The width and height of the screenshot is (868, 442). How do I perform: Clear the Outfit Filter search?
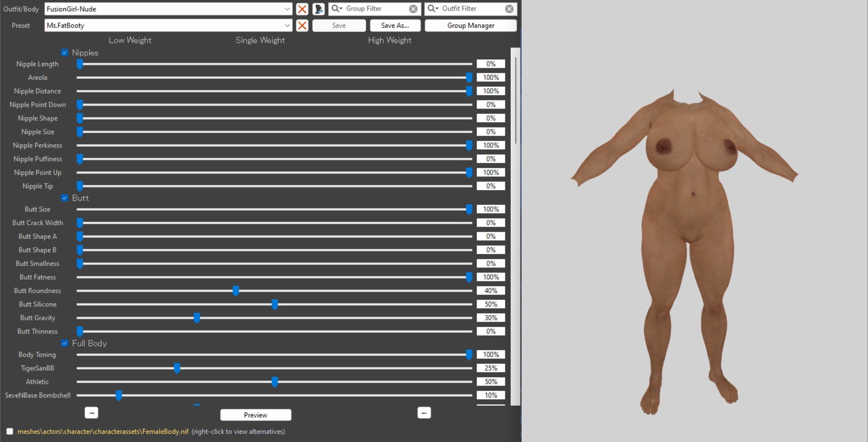509,9
